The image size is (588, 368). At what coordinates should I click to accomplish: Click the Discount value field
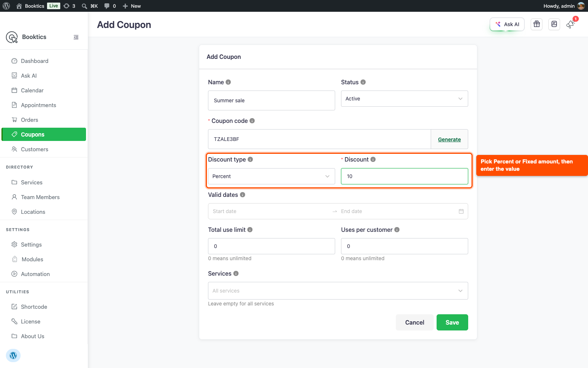[405, 176]
